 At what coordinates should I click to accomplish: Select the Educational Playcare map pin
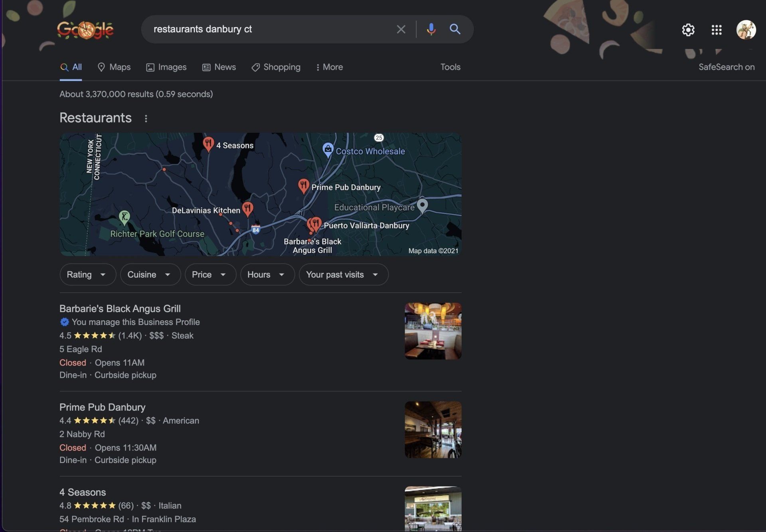click(422, 206)
